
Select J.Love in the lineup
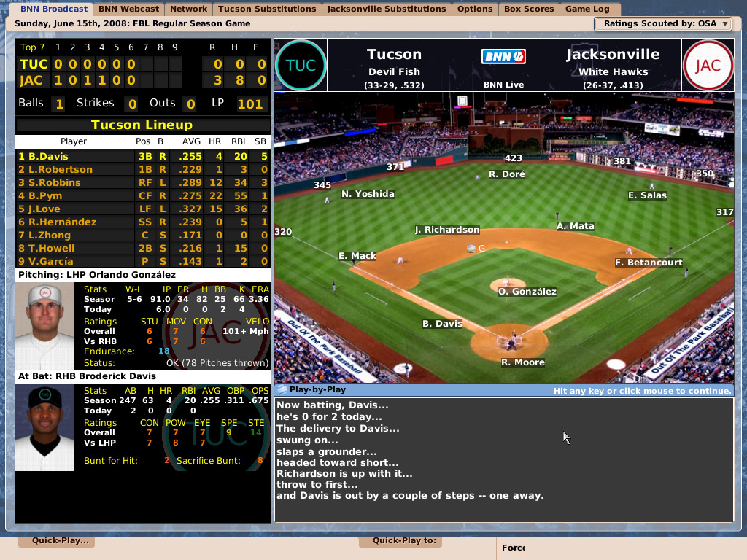tap(143, 209)
